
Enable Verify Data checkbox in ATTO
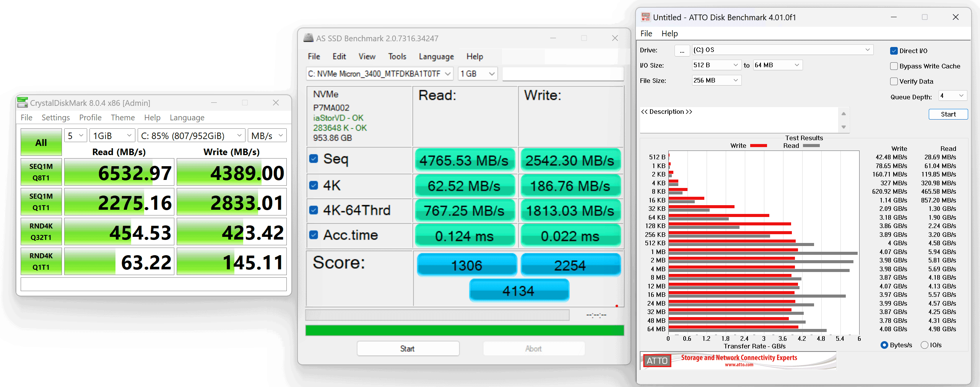pyautogui.click(x=894, y=81)
